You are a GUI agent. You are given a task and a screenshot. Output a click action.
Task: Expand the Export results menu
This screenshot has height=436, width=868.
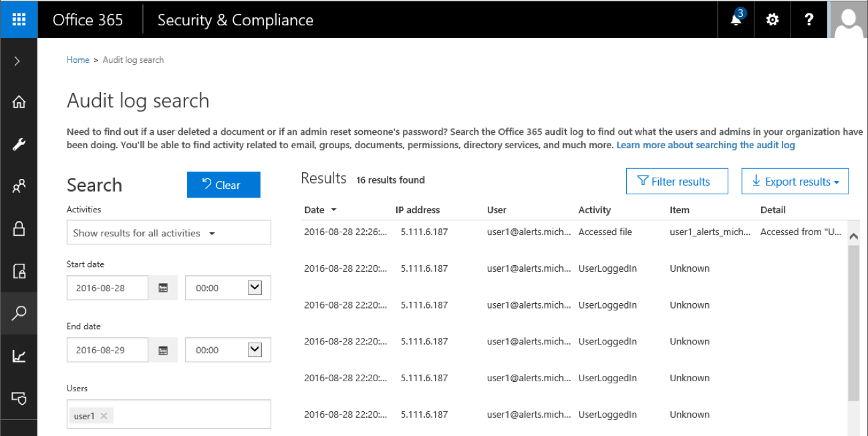794,181
